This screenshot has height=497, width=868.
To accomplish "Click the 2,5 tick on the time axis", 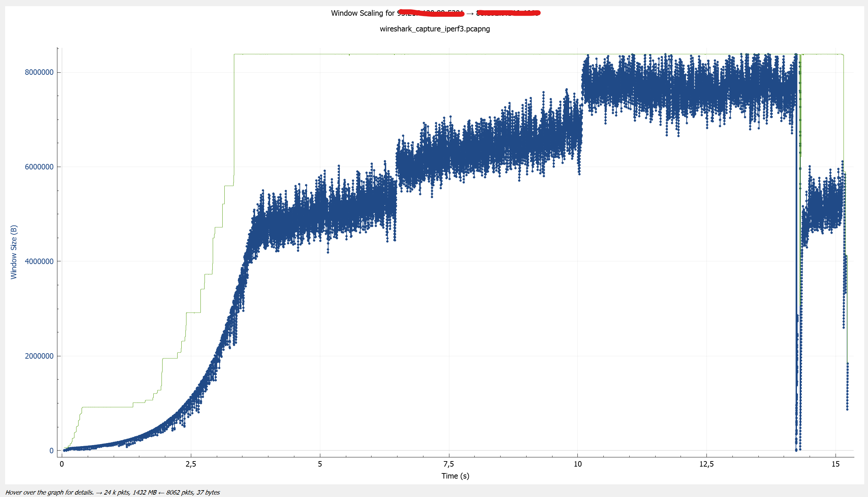I will 191,464.
